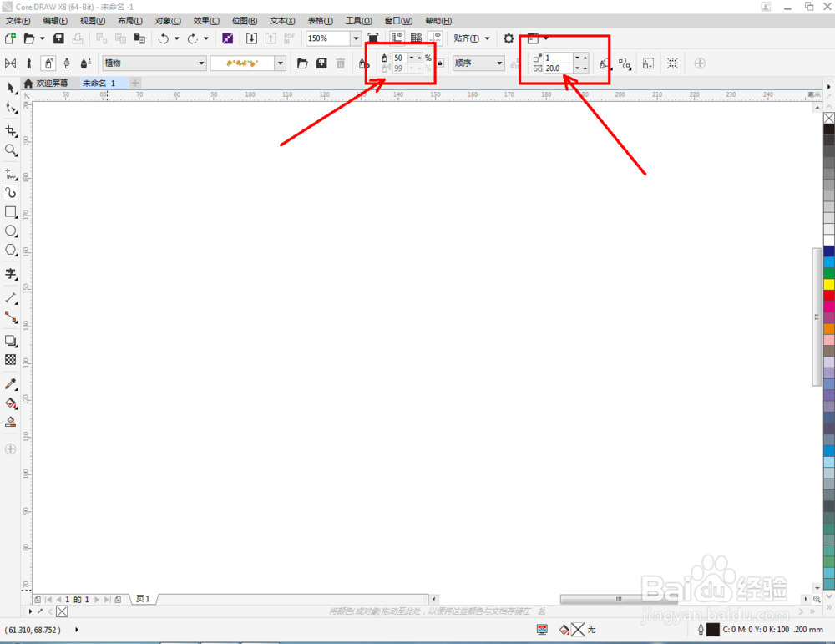Switch to Preset mode in property bar
This screenshot has width=835, height=644.
[x=10, y=63]
